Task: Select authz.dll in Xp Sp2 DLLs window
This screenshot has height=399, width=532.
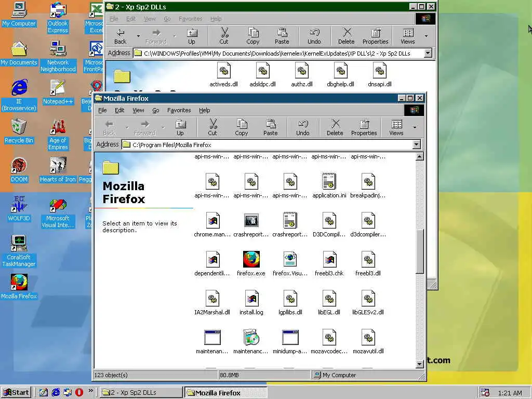Action: click(x=302, y=75)
